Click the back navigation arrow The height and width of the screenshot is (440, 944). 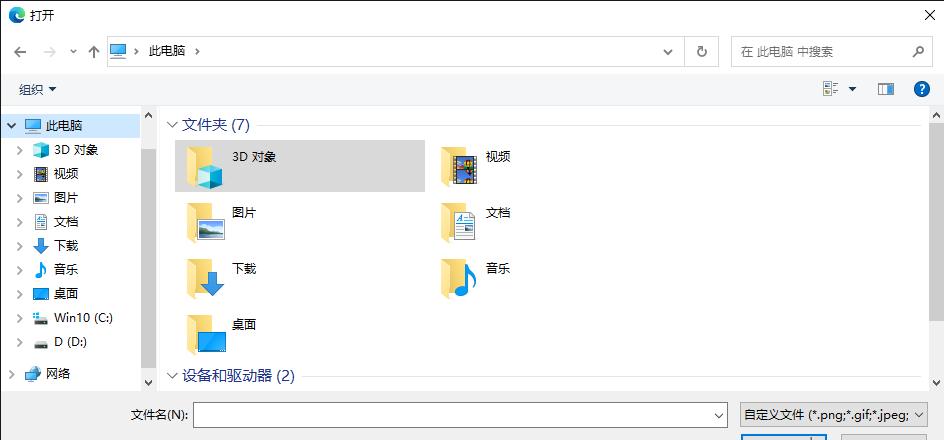tap(20, 51)
